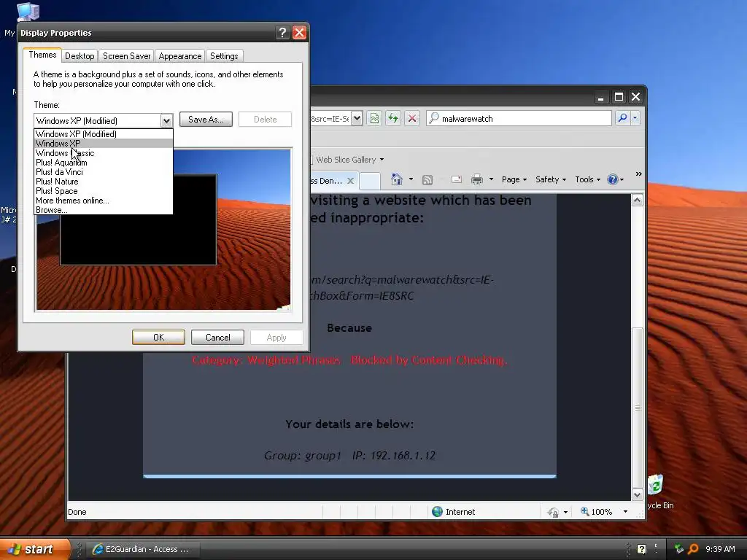747x560 pixels.
Task: Open a new blank tab in IE
Action: tap(370, 181)
